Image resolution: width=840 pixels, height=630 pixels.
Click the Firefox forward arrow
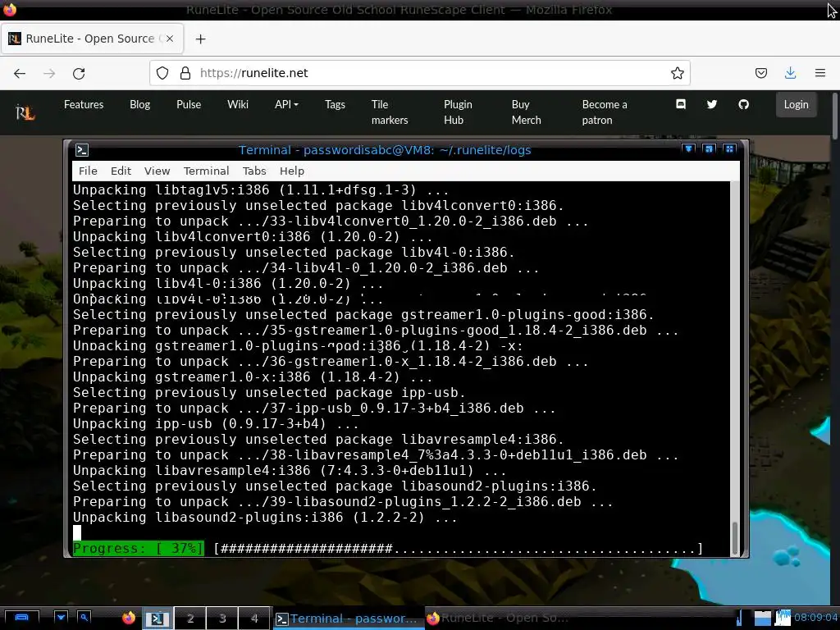[49, 73]
